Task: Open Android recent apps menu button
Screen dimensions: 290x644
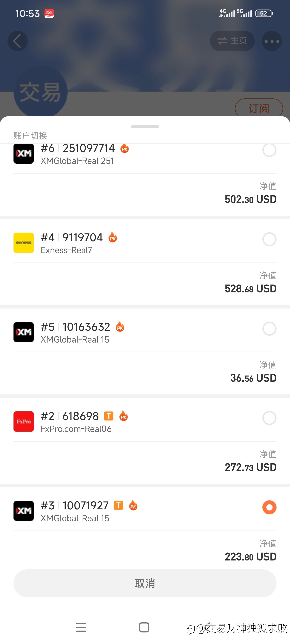Action: (81, 627)
